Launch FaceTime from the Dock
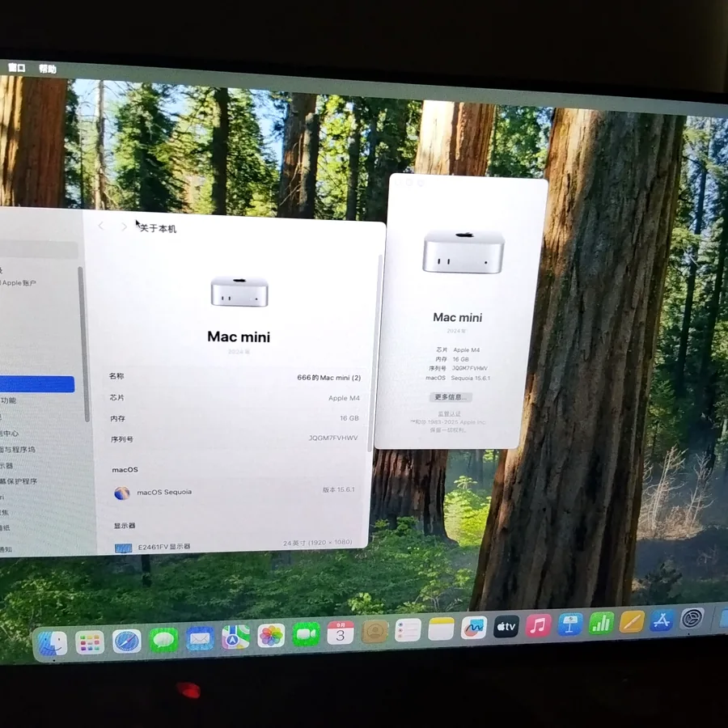Viewport: 728px width, 728px height. [306, 635]
